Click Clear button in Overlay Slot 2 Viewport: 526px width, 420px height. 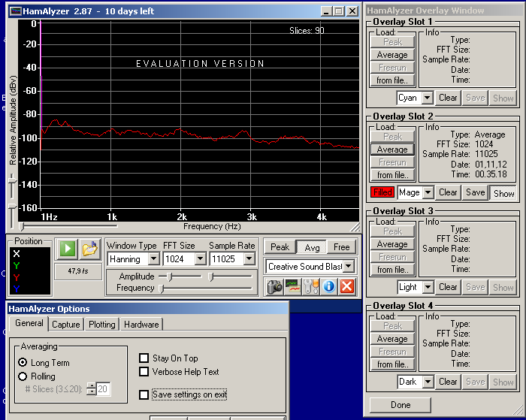449,192
